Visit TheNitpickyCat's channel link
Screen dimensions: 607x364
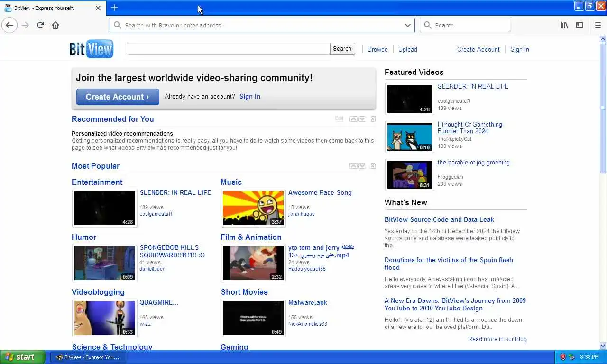tap(454, 139)
